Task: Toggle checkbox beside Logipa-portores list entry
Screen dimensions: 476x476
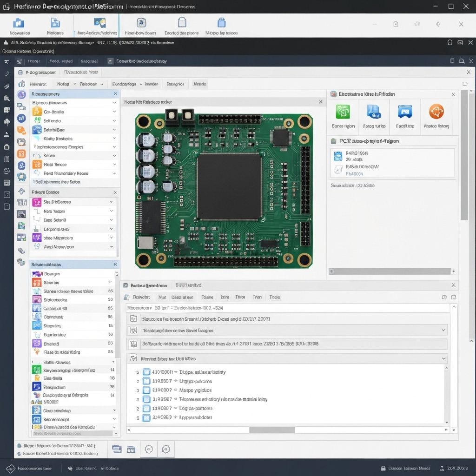Action: pyautogui.click(x=146, y=409)
